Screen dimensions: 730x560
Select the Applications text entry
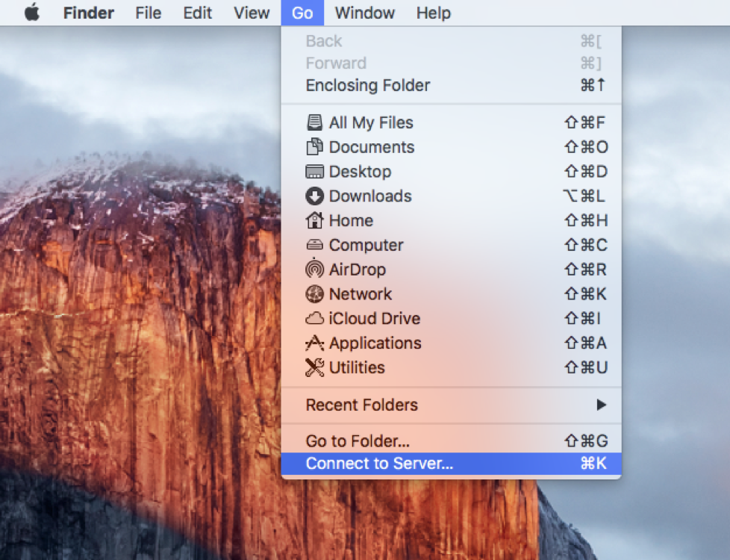(x=375, y=343)
